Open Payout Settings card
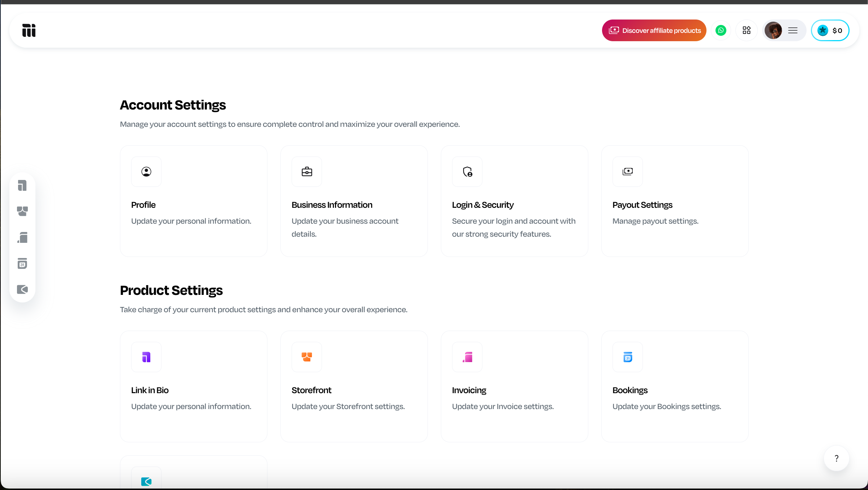The image size is (868, 490). (675, 201)
